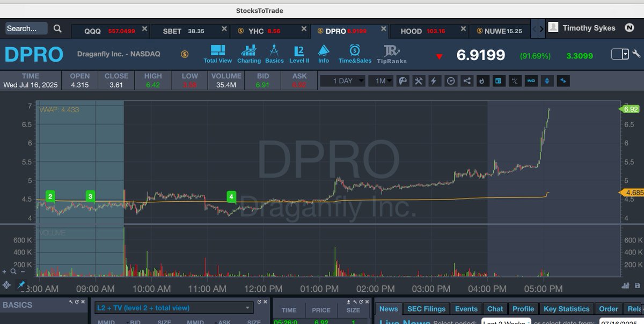Open TipRanks analysis
This screenshot has height=324, width=644.
tap(392, 54)
